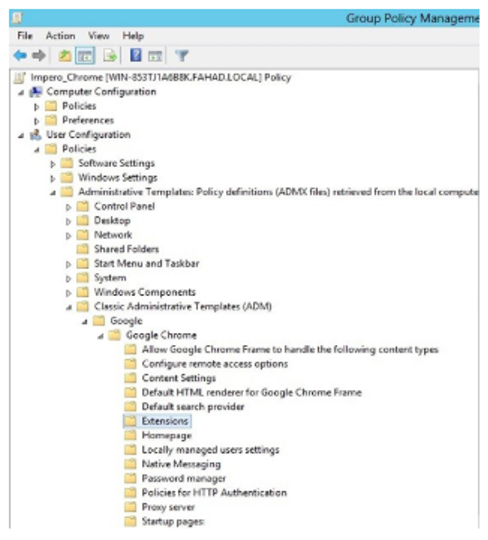This screenshot has height=540, width=488.
Task: Collapse the Computer Configuration node
Action: click(21, 93)
